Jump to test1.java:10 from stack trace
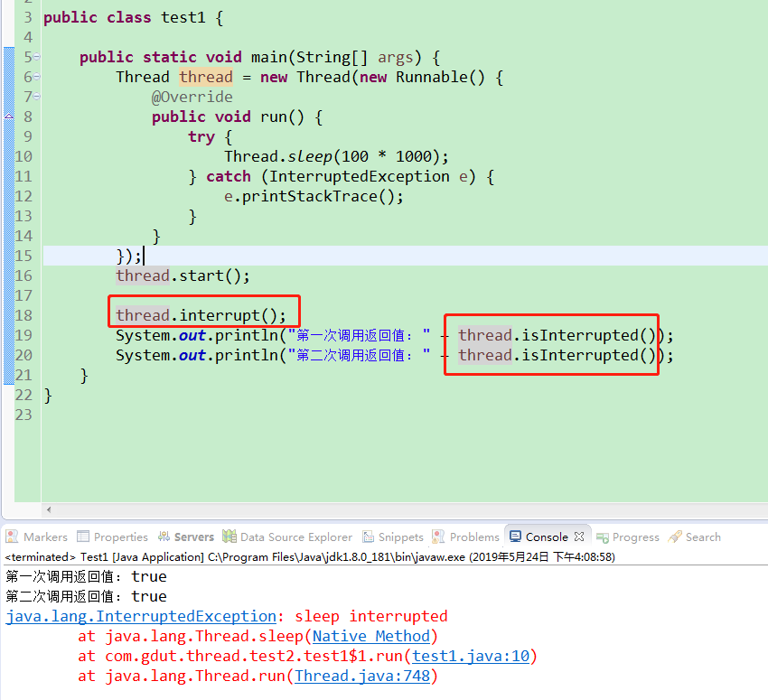This screenshot has height=700, width=768. 471,656
